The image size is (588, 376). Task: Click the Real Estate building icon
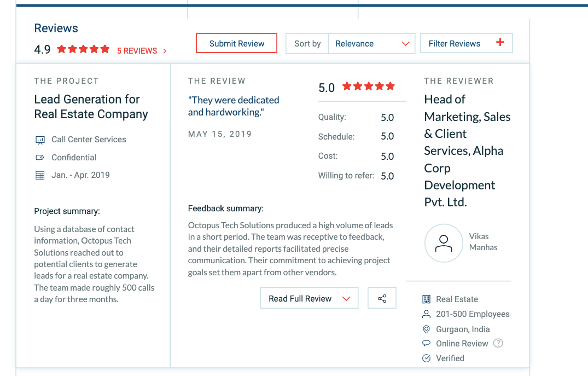[427, 299]
